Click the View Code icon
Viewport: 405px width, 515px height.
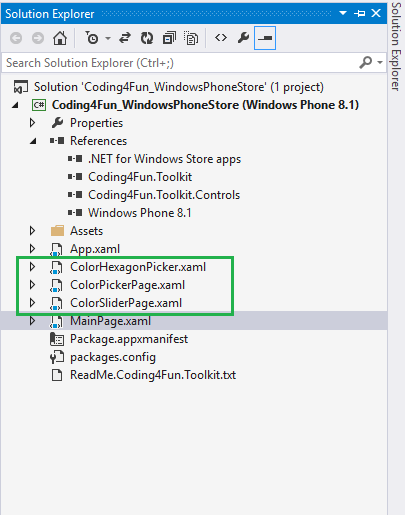tap(221, 38)
